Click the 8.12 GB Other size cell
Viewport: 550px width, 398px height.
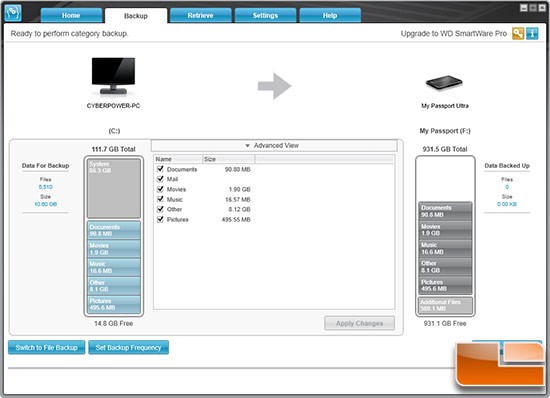(240, 209)
